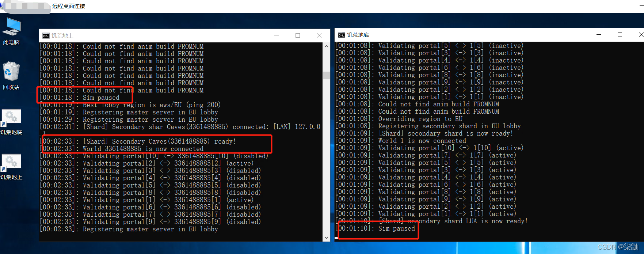Select the 回收站 recycle bin icon
644x254 pixels.
pos(11,76)
